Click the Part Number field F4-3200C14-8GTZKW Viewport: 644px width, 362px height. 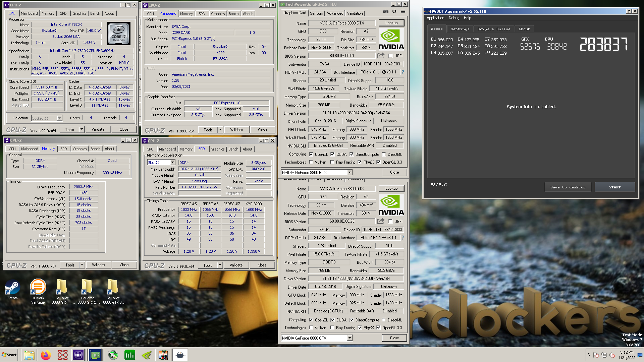[200, 187]
